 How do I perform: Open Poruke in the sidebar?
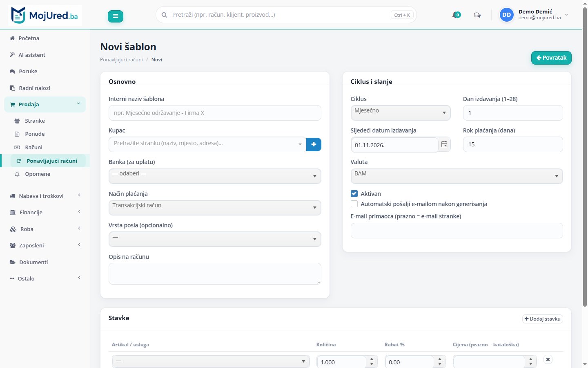click(x=45, y=71)
